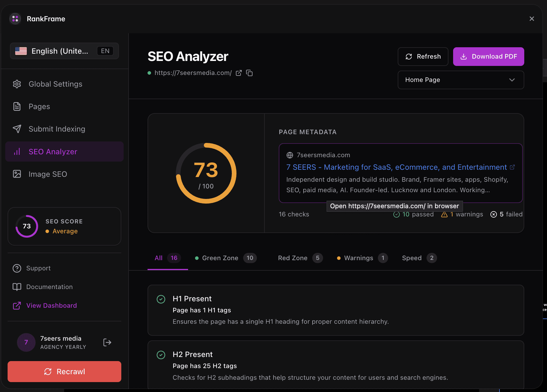The height and width of the screenshot is (392, 547).
Task: Click the PAGE METADATA heading
Action: click(x=308, y=132)
